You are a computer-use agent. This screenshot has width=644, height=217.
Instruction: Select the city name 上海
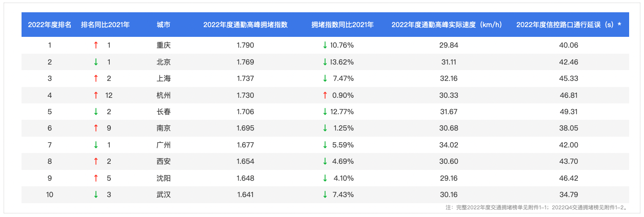tap(164, 78)
